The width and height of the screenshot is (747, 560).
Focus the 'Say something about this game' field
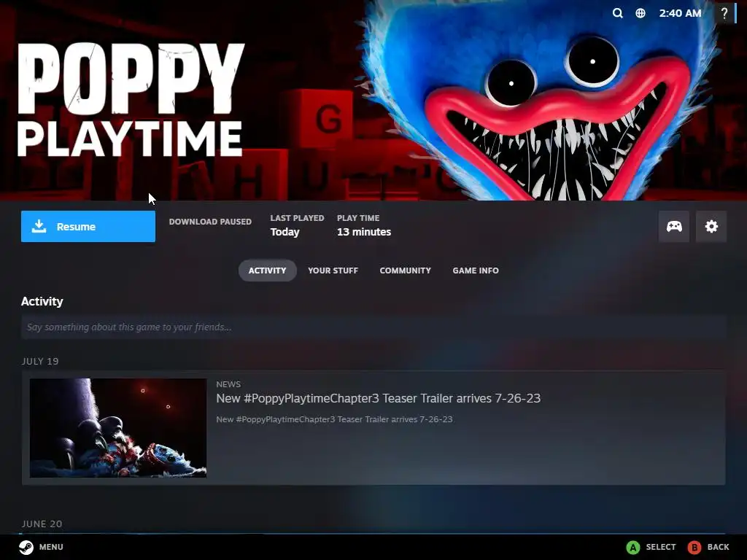(373, 327)
